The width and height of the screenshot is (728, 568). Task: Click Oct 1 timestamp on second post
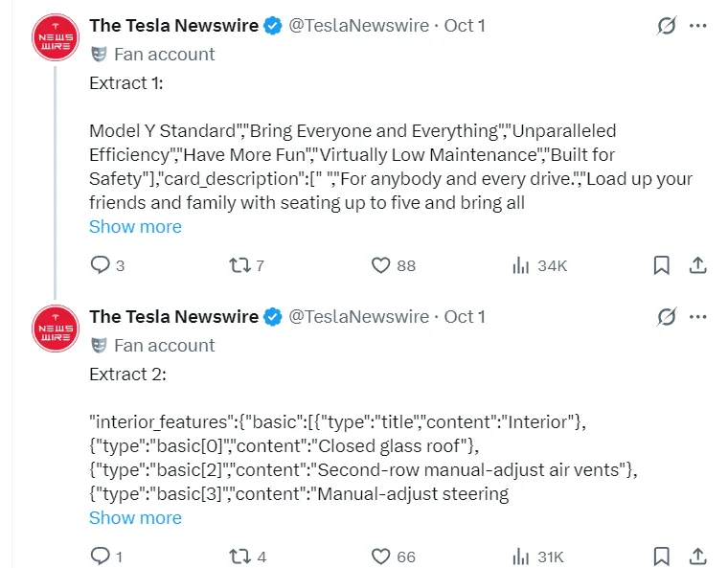point(466,317)
